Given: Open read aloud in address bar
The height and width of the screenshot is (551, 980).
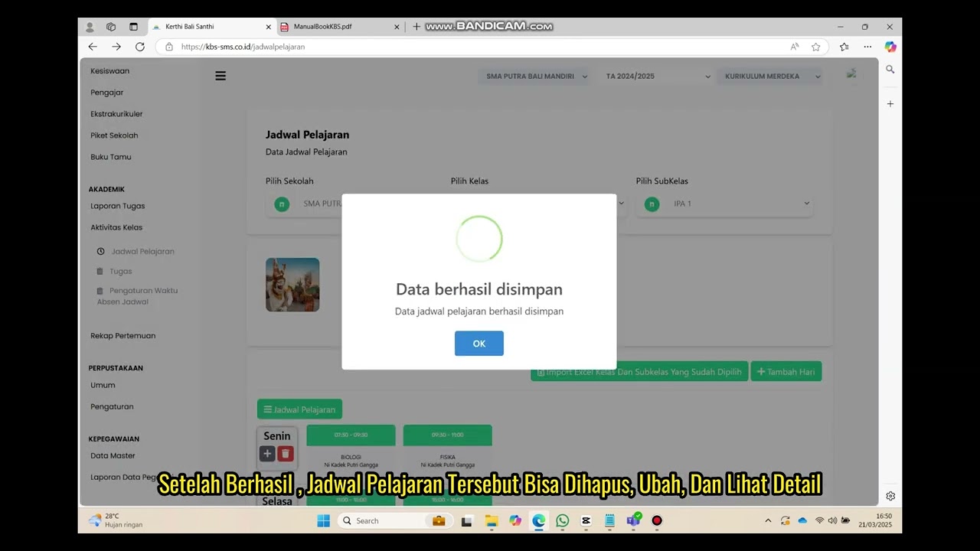Looking at the screenshot, I should pyautogui.click(x=795, y=47).
